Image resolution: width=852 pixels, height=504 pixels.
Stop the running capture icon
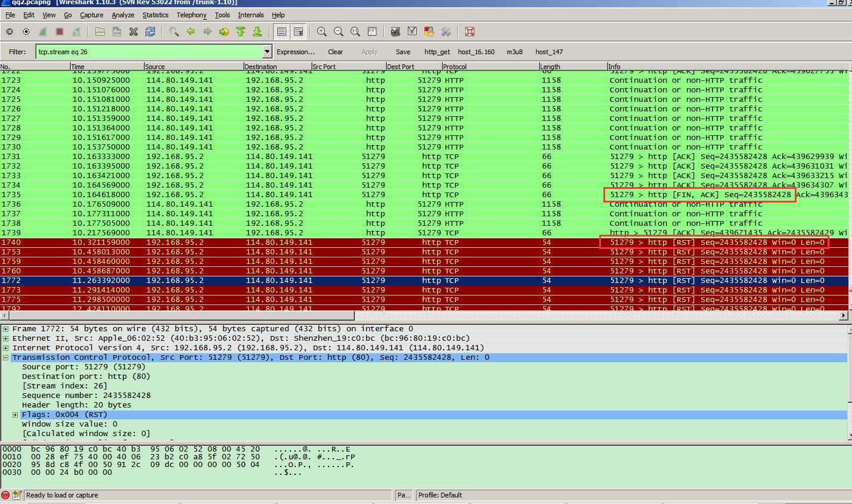click(60, 32)
